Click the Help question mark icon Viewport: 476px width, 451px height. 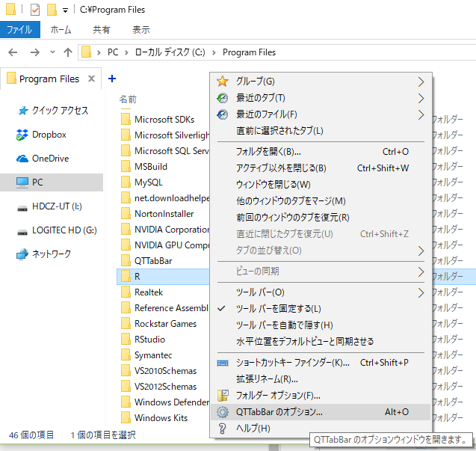[x=222, y=429]
